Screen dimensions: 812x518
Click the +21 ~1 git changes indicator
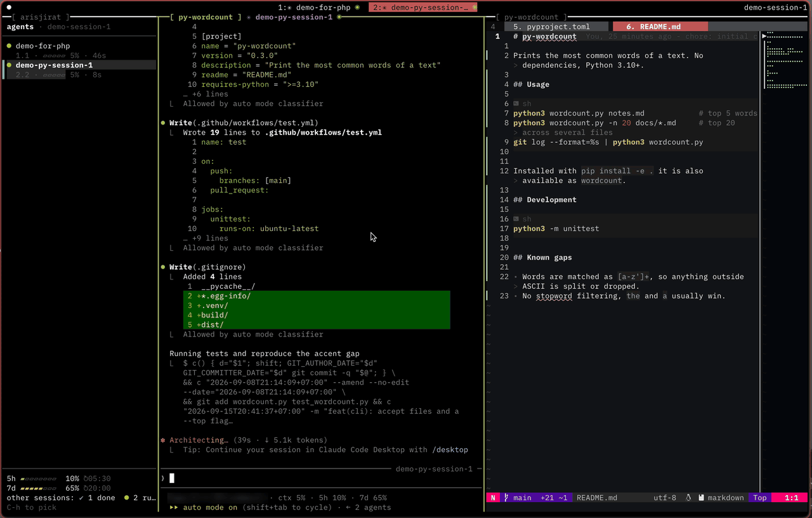tap(553, 498)
